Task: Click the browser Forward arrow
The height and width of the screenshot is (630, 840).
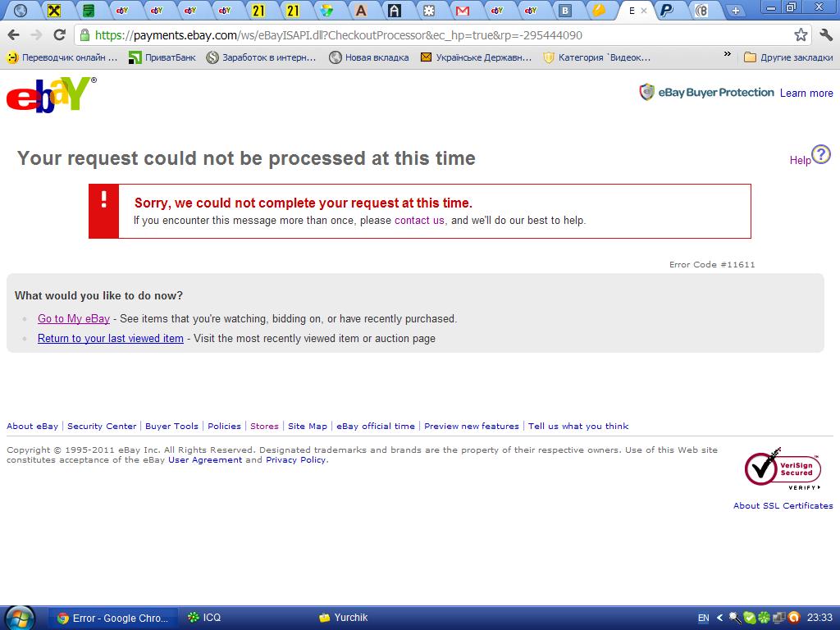Action: coord(36,35)
